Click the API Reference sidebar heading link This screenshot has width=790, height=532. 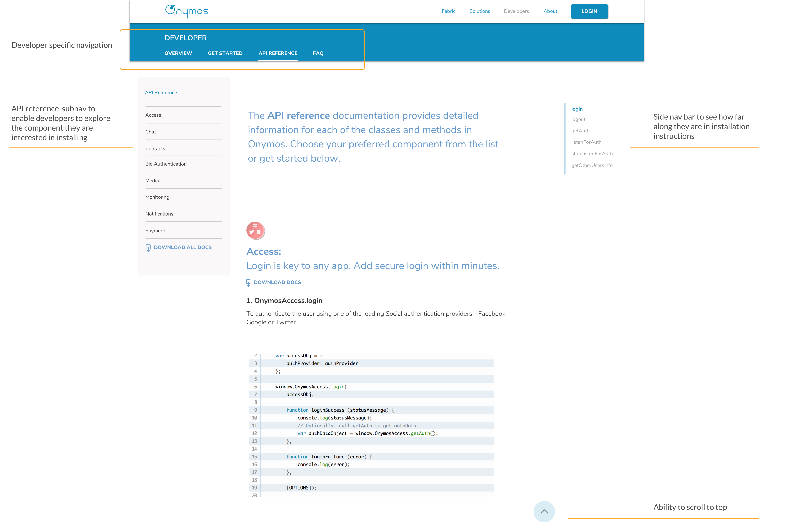coord(161,93)
